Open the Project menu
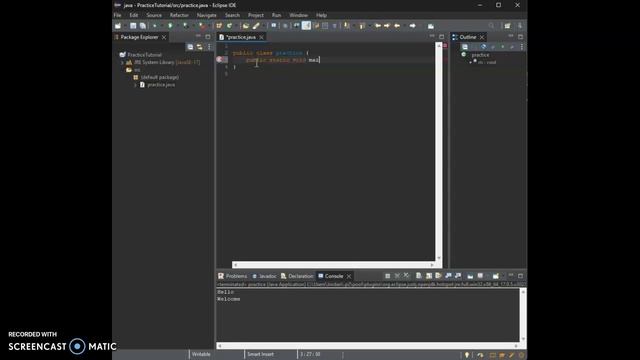The width and height of the screenshot is (640, 360). pos(256,15)
